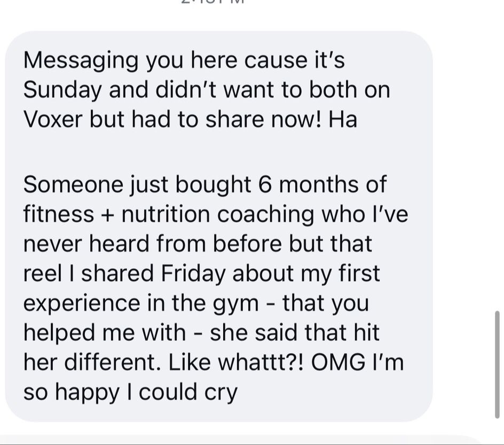Click "Ha" at the end of the first paragraph
The image size is (504, 445).
343,120
